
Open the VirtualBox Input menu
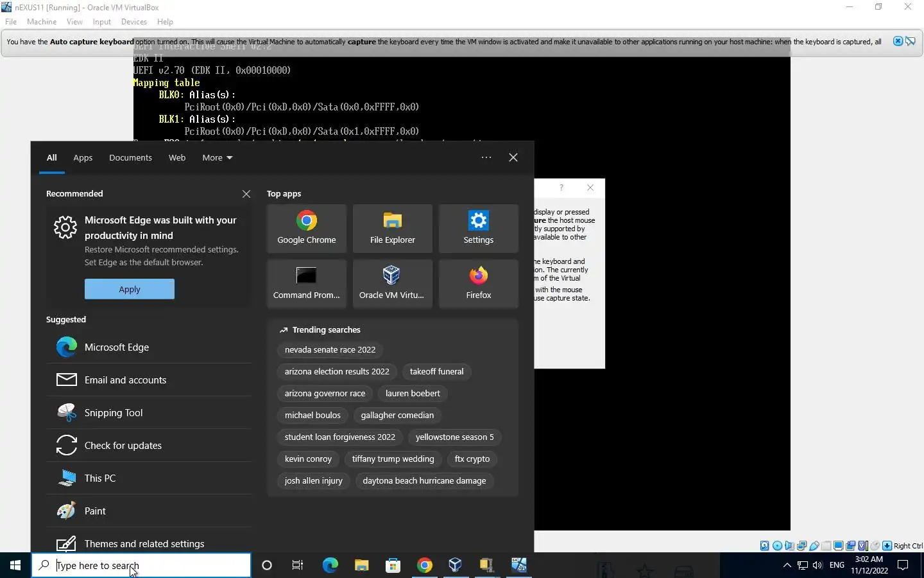[x=102, y=22]
